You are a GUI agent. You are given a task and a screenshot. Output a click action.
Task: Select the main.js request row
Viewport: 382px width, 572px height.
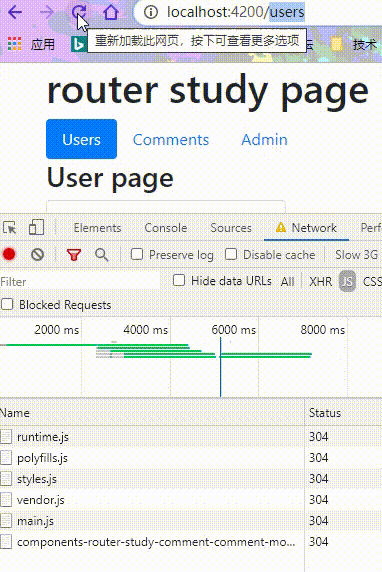coord(191,521)
